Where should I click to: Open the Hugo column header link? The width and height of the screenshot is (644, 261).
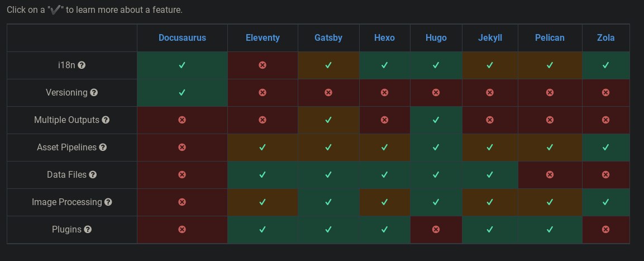click(x=436, y=38)
